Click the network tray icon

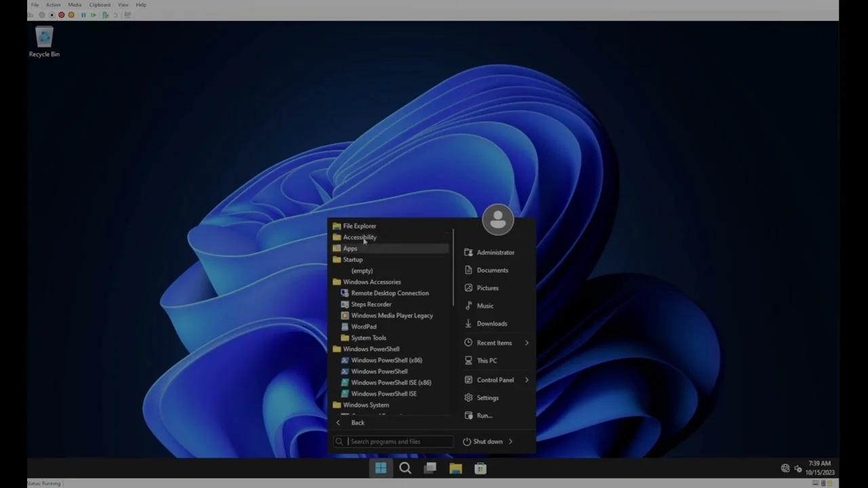785,468
